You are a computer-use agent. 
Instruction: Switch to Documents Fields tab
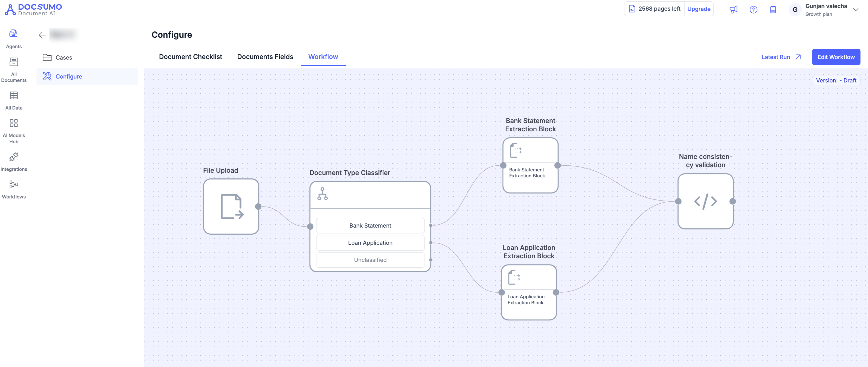tap(265, 56)
